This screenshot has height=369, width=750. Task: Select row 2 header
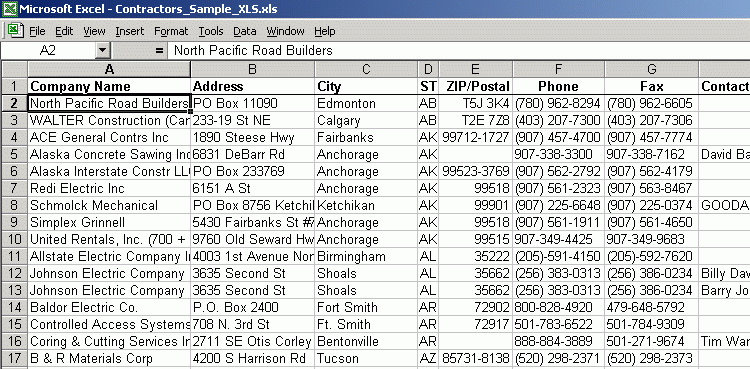point(14,103)
